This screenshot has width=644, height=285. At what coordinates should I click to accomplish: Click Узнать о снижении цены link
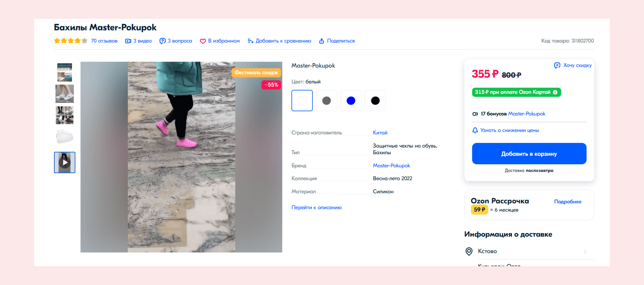pos(510,130)
